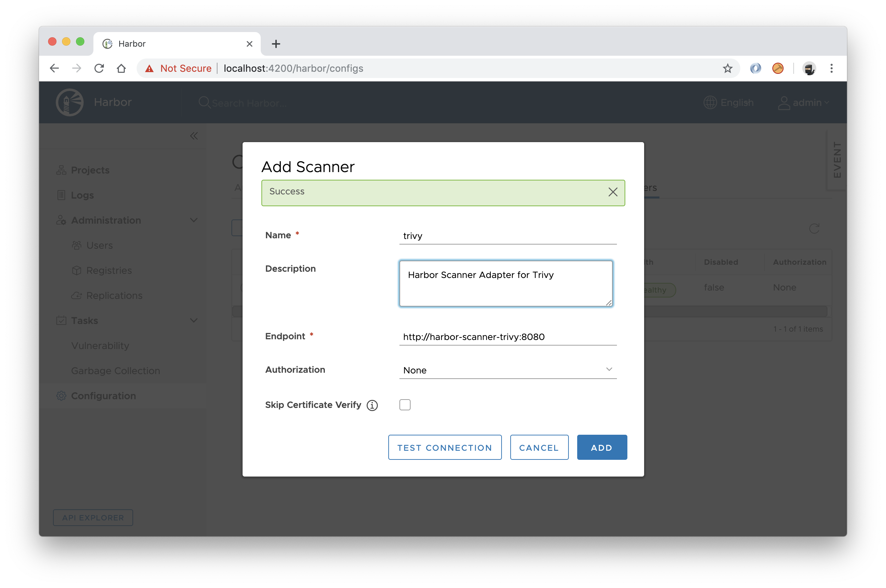This screenshot has width=886, height=588.
Task: Click the Skip Certificate Verify info icon
Action: click(x=372, y=405)
